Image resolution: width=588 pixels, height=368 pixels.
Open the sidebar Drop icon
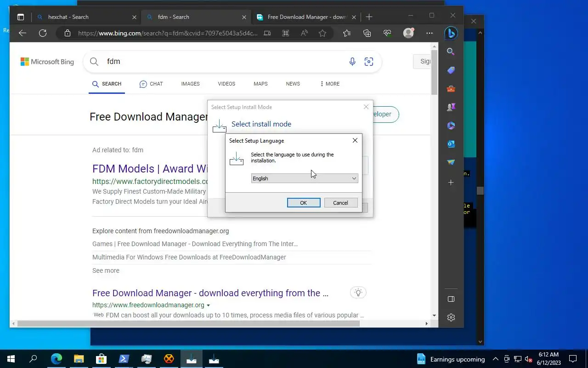pyautogui.click(x=451, y=162)
